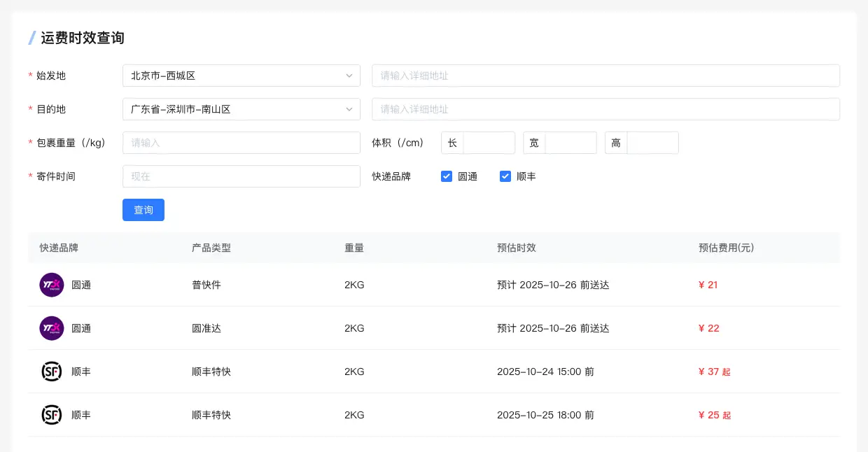Open the 北京市-西城区 origin dropdown
868x452 pixels.
[x=234, y=76]
